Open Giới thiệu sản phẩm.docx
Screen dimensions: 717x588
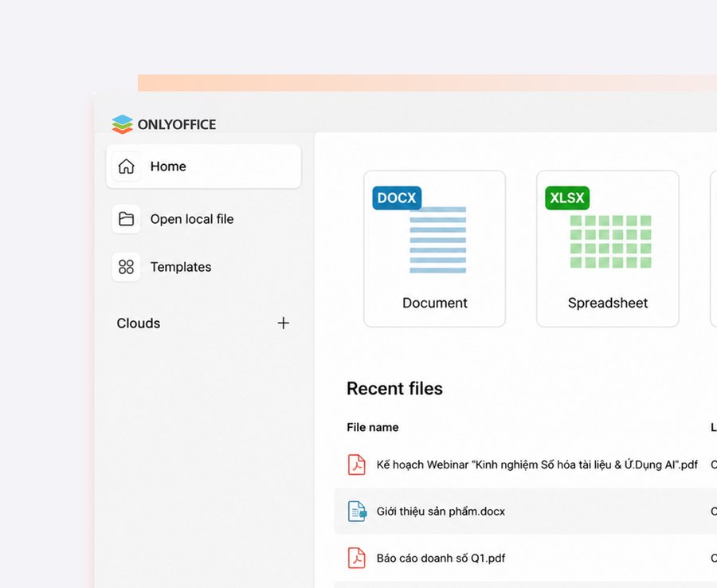point(441,512)
